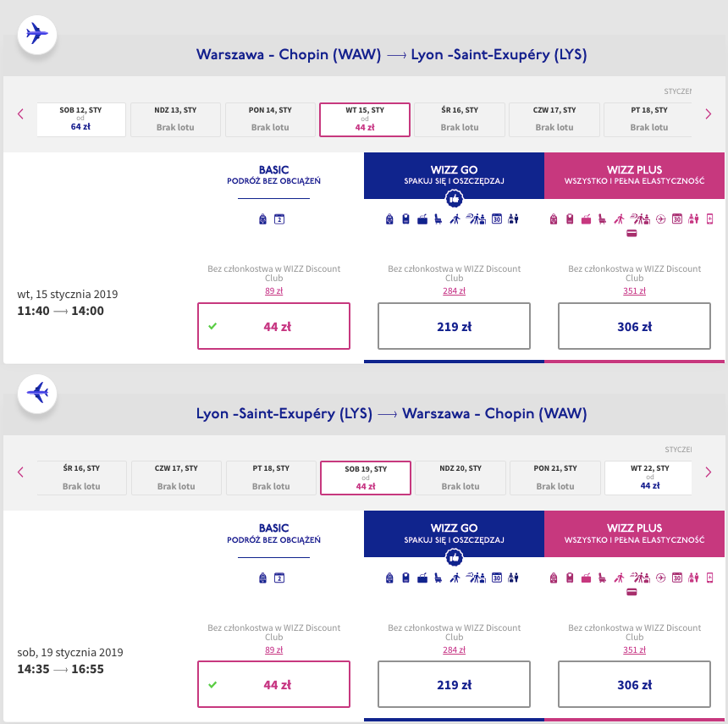Image resolution: width=728 pixels, height=724 pixels.
Task: Click thumbs-up badge on return WIZZ GO header
Action: pyautogui.click(x=454, y=557)
